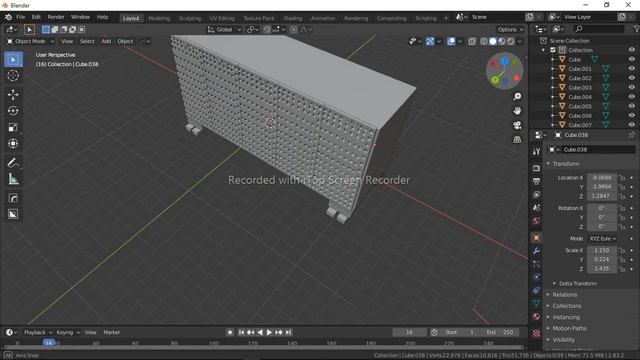Open the Material properties tab

coord(536,317)
